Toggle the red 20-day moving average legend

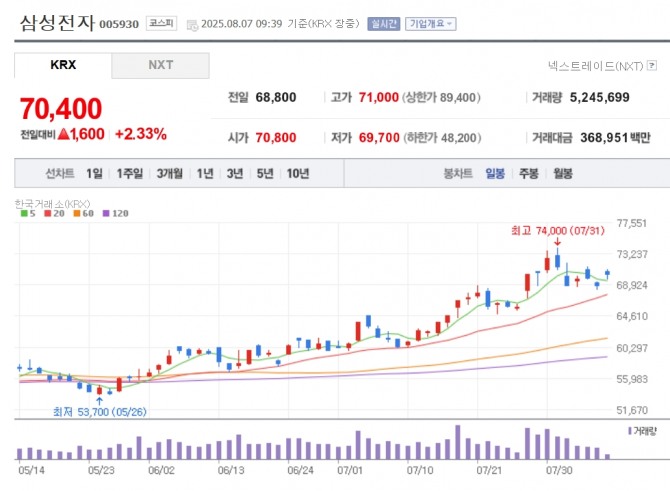[x=46, y=213]
